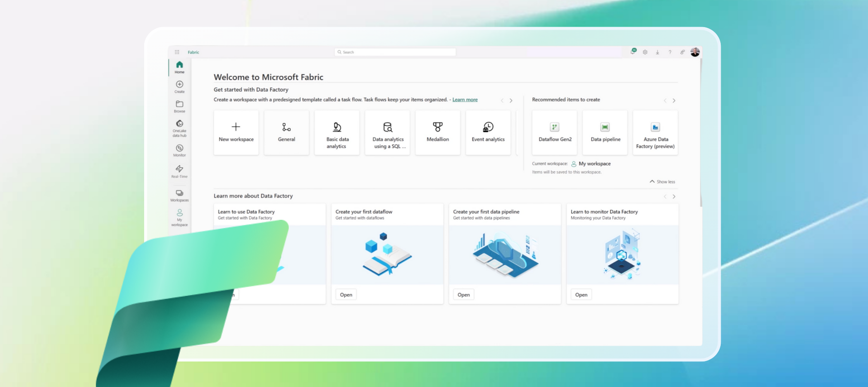Open OneLake data hub in sidebar
Viewport: 868px width, 387px height.
(x=179, y=128)
